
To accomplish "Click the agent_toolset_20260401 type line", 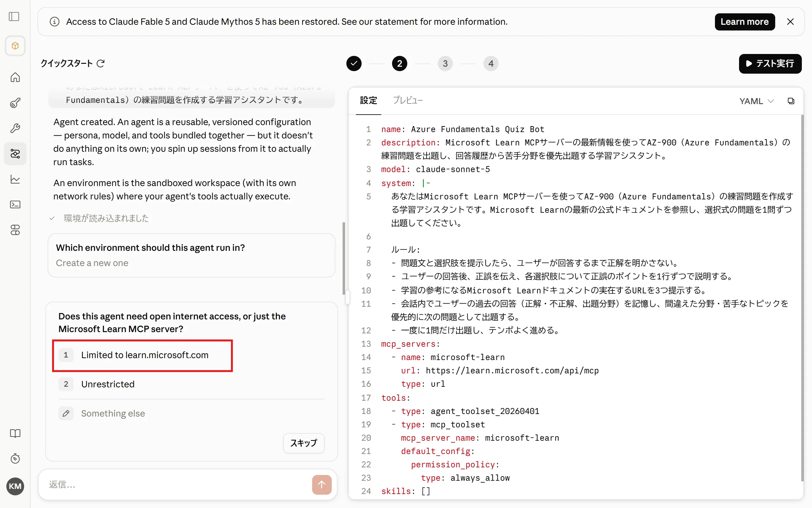I will (x=465, y=411).
